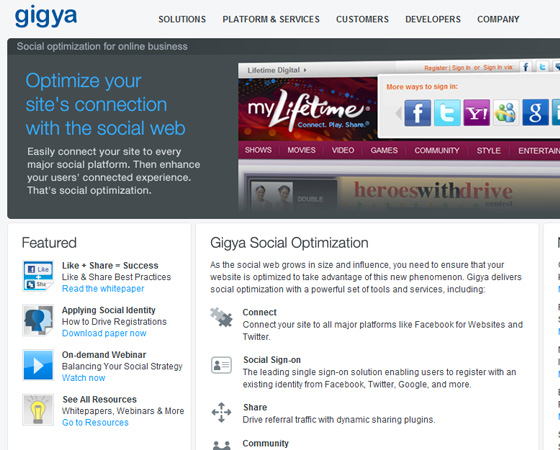Open the Developers menu
560x450 pixels.
pos(433,19)
